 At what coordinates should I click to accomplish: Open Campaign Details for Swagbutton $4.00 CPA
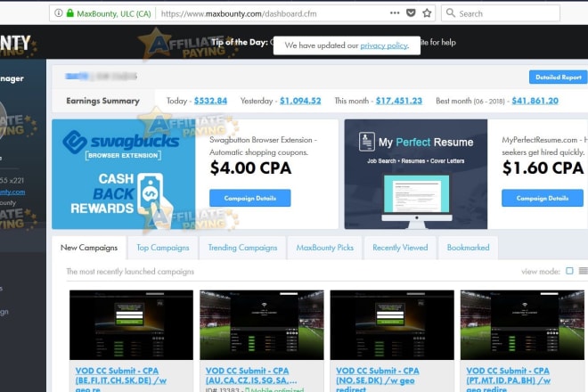249,198
